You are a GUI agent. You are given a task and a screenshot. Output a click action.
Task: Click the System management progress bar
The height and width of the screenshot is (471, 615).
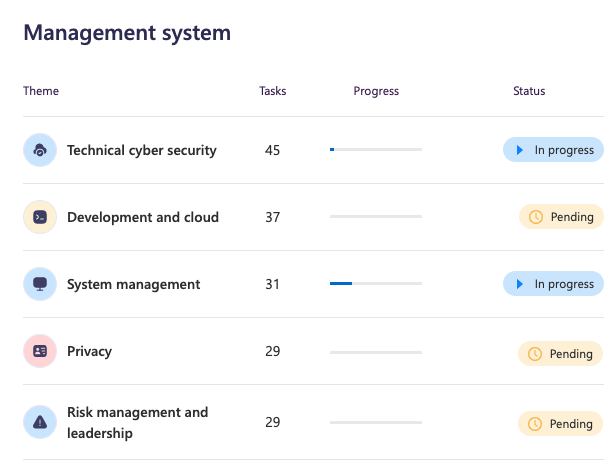376,284
